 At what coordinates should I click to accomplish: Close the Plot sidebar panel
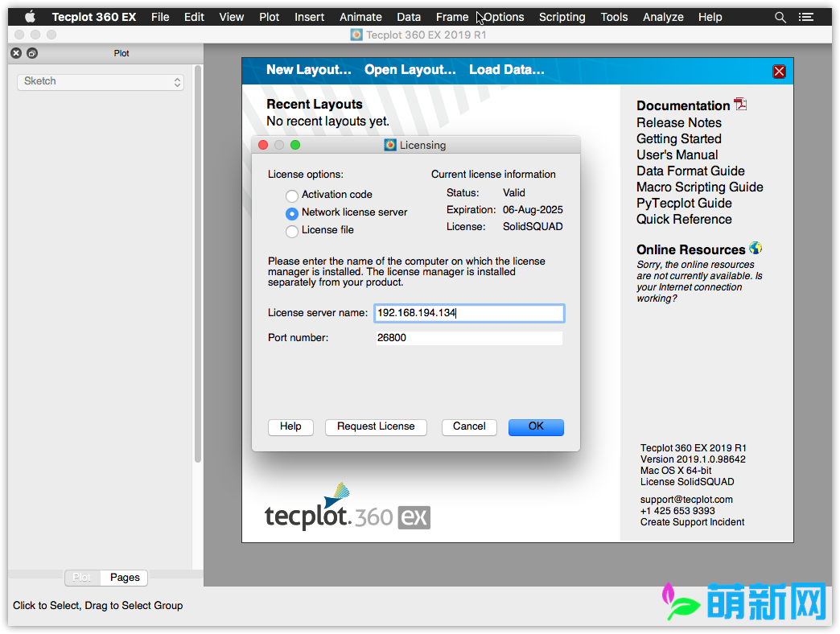pos(16,53)
